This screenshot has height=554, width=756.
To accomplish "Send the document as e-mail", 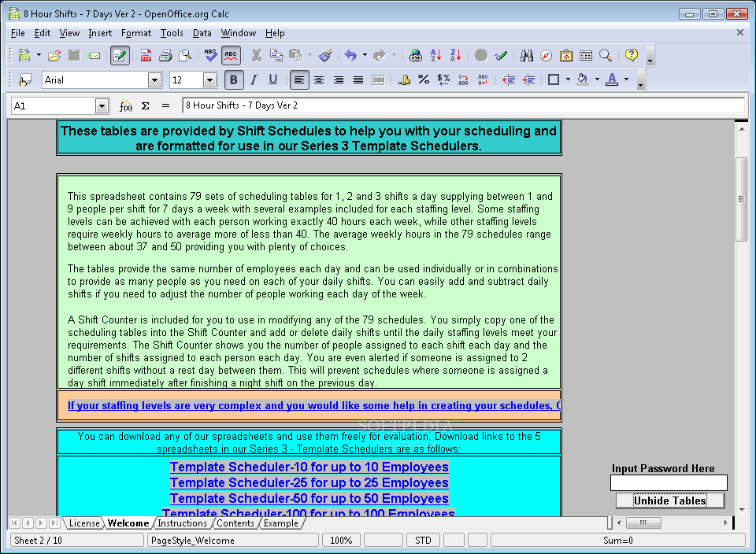I will point(94,55).
